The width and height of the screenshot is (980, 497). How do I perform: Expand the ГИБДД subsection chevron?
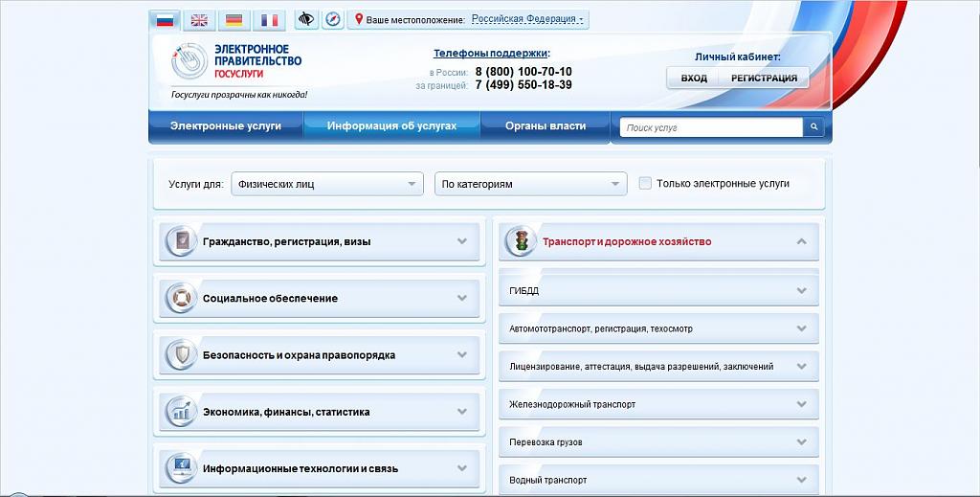pos(802,291)
